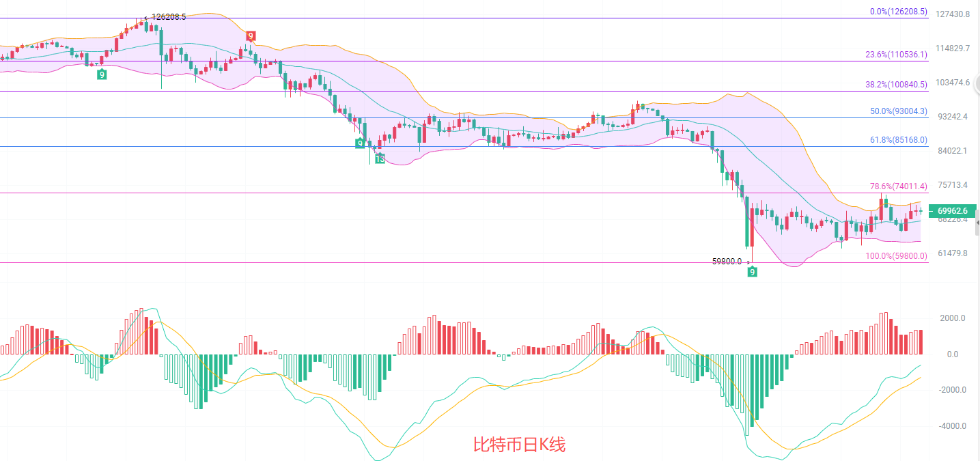
Task: Select the 38.2%(100840.5) Fibonacci level label
Action: [896, 85]
